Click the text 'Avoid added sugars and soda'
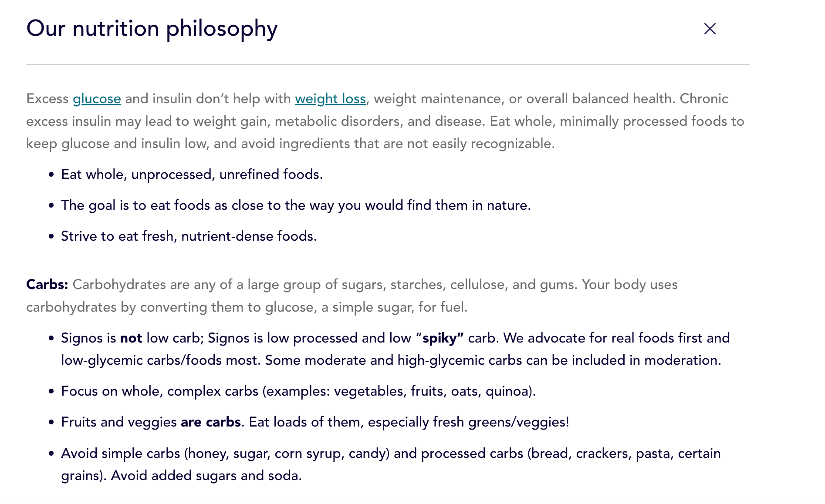 point(206,476)
